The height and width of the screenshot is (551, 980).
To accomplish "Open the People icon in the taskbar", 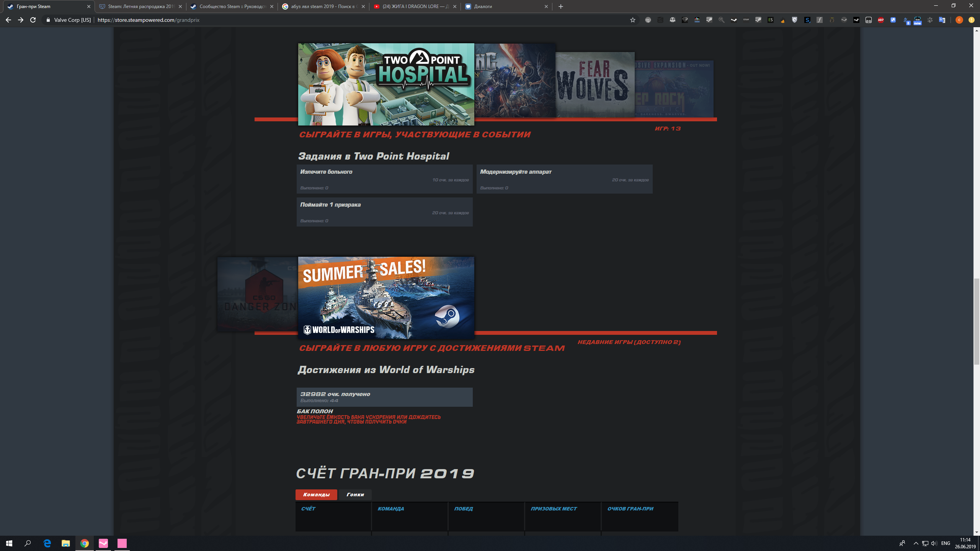I will click(x=902, y=543).
